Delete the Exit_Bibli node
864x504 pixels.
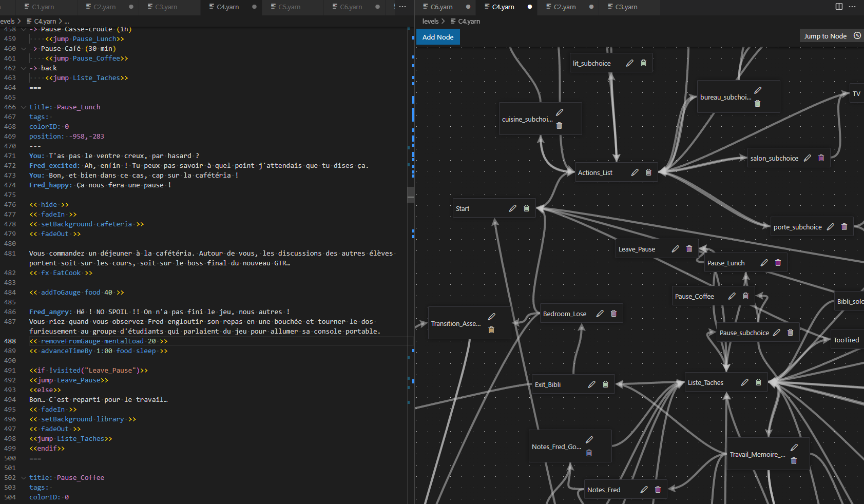pyautogui.click(x=605, y=384)
